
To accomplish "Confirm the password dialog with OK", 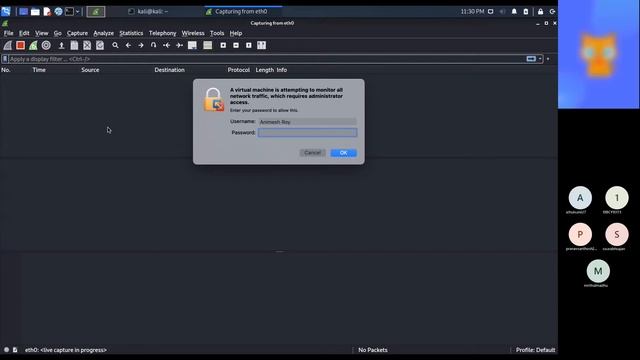I will coord(343,153).
